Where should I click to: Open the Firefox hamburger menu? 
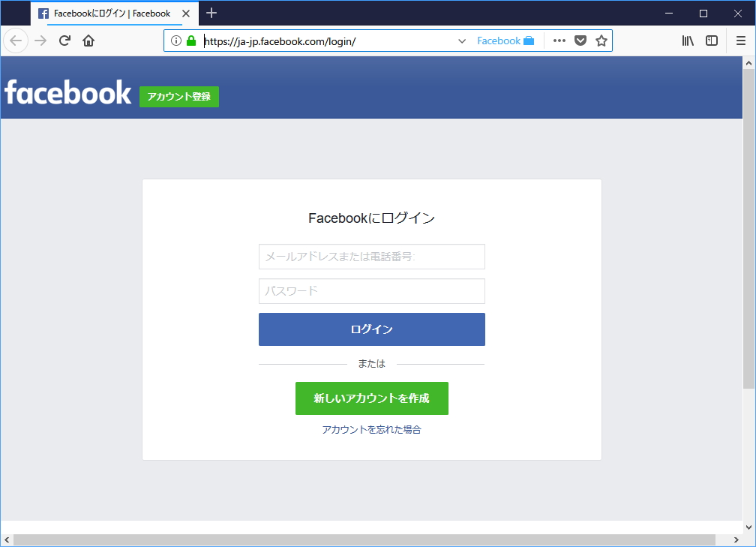740,41
